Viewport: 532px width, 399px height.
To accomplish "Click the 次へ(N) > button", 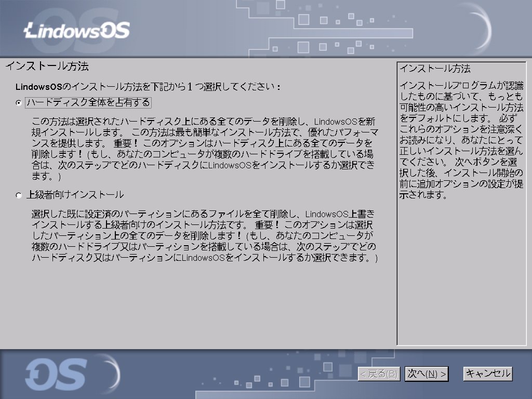I will (x=427, y=374).
